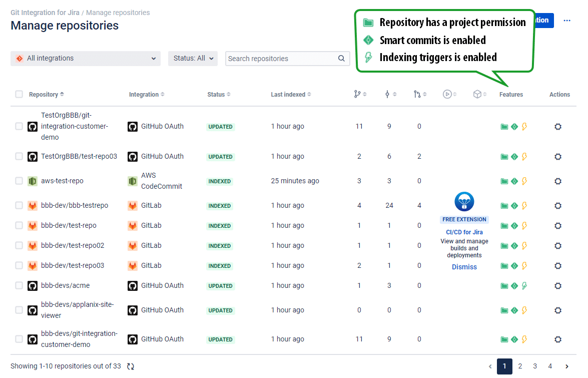Sort table by Last indexed column
This screenshot has height=378, width=588.
291,95
